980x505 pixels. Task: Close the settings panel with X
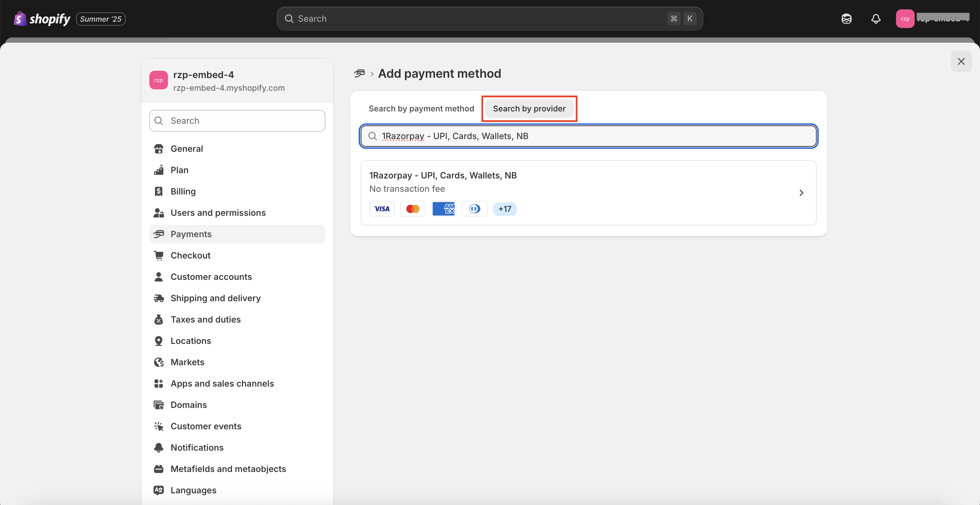coord(961,61)
